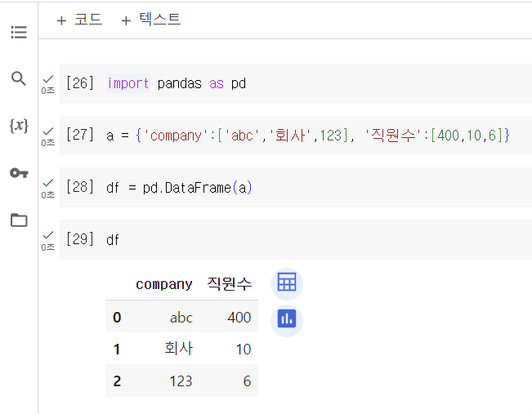Select the '10' table cell in output
The height and width of the screenshot is (414, 532).
pyautogui.click(x=244, y=349)
